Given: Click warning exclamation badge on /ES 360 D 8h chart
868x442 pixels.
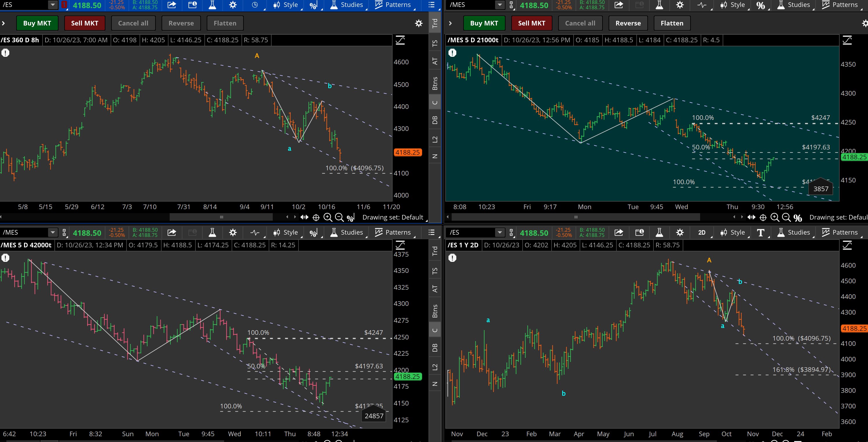Looking at the screenshot, I should point(6,53).
